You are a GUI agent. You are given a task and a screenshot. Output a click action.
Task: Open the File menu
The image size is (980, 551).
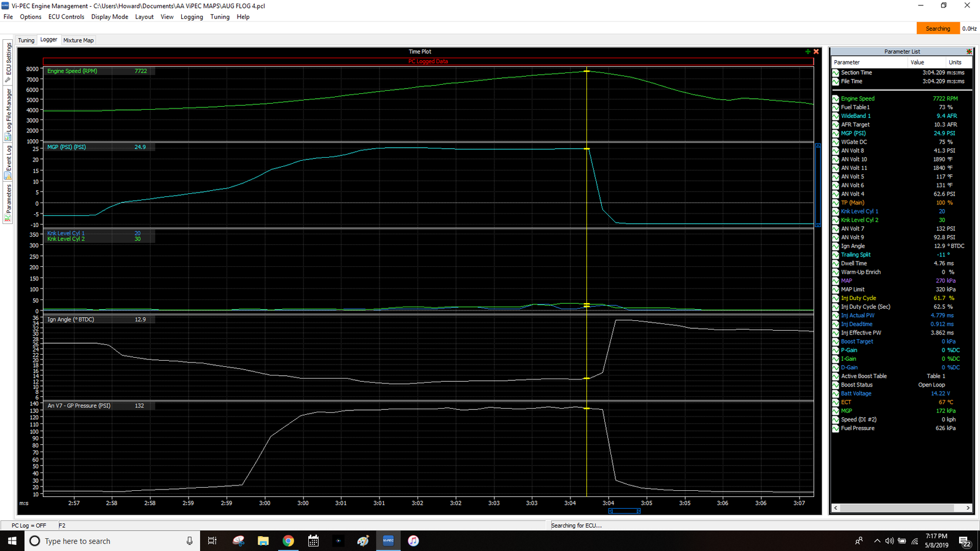click(8, 17)
